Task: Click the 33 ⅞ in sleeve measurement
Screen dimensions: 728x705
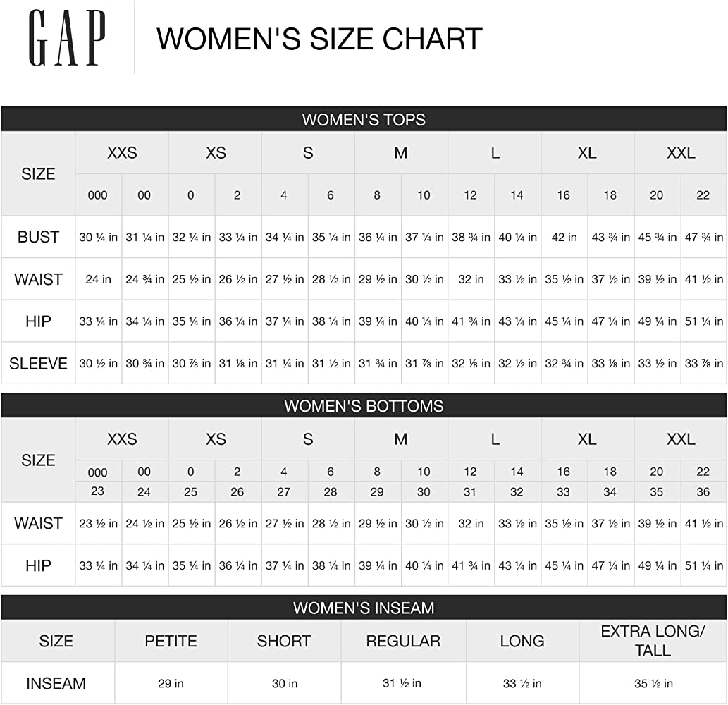Action: [x=703, y=364]
